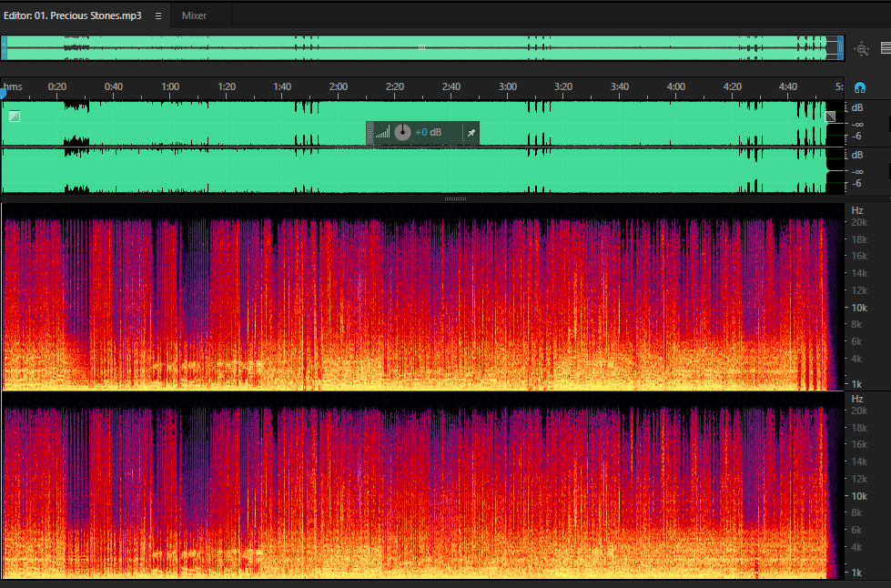
Task: Click the 'hms' time format label
Action: [13, 86]
